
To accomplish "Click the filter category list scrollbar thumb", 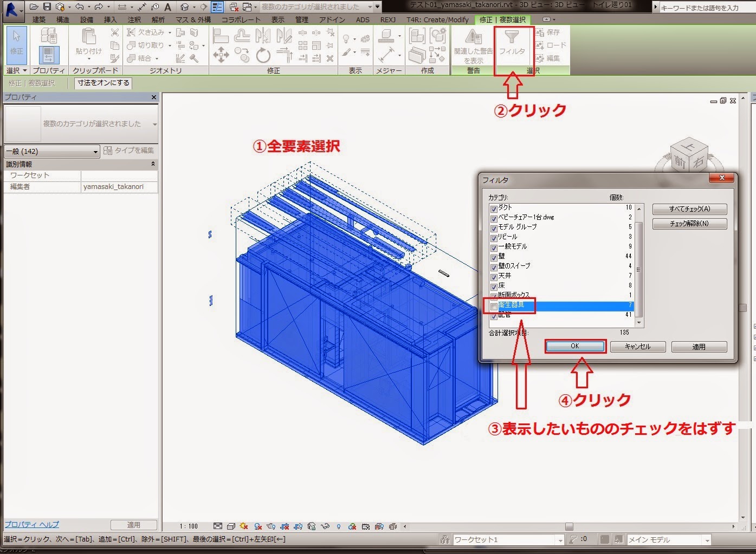I will [x=639, y=269].
